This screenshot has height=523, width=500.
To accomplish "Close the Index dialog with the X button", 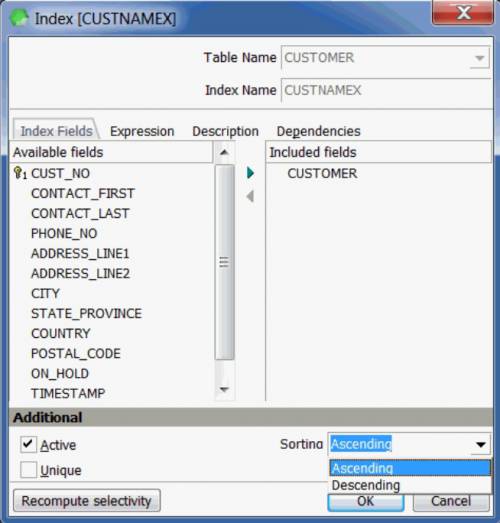I will pos(463,13).
